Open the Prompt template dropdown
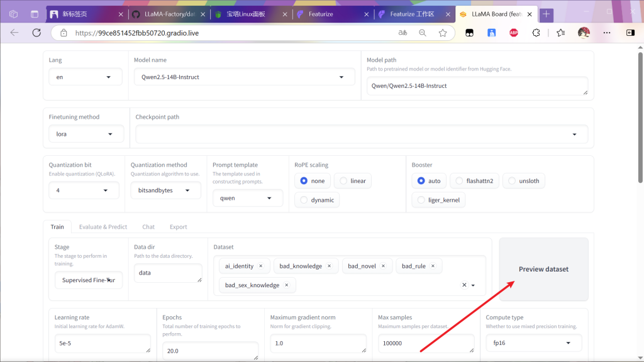Image resolution: width=644 pixels, height=362 pixels. pyautogui.click(x=248, y=198)
